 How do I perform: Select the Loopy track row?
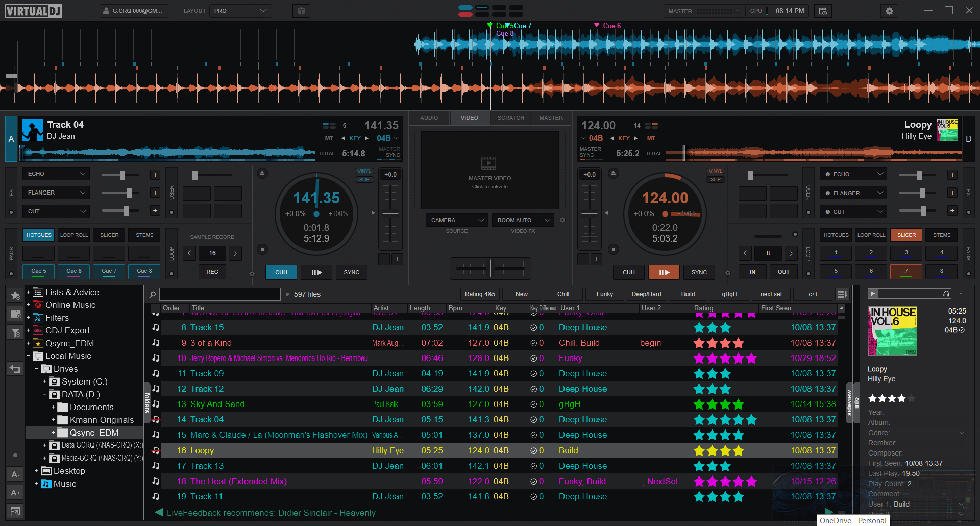tap(494, 450)
